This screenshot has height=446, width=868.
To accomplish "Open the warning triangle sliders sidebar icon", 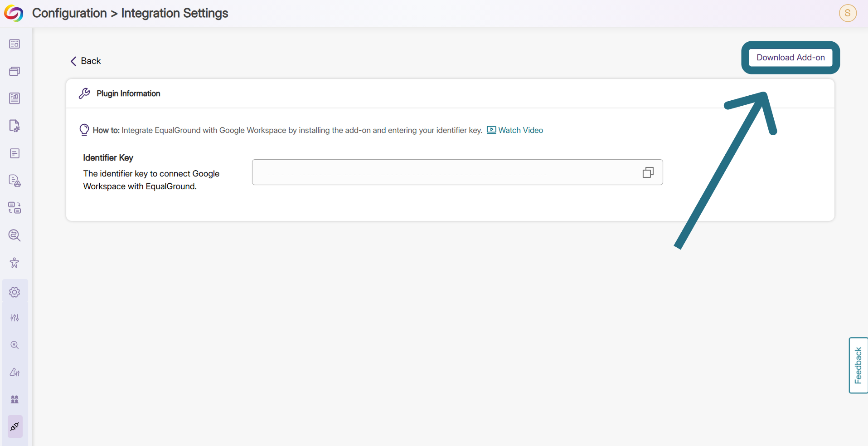I will (15, 372).
